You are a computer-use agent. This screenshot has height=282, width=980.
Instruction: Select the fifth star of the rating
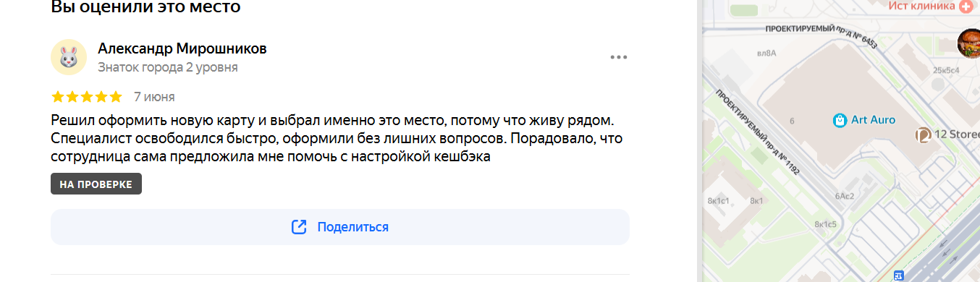115,97
